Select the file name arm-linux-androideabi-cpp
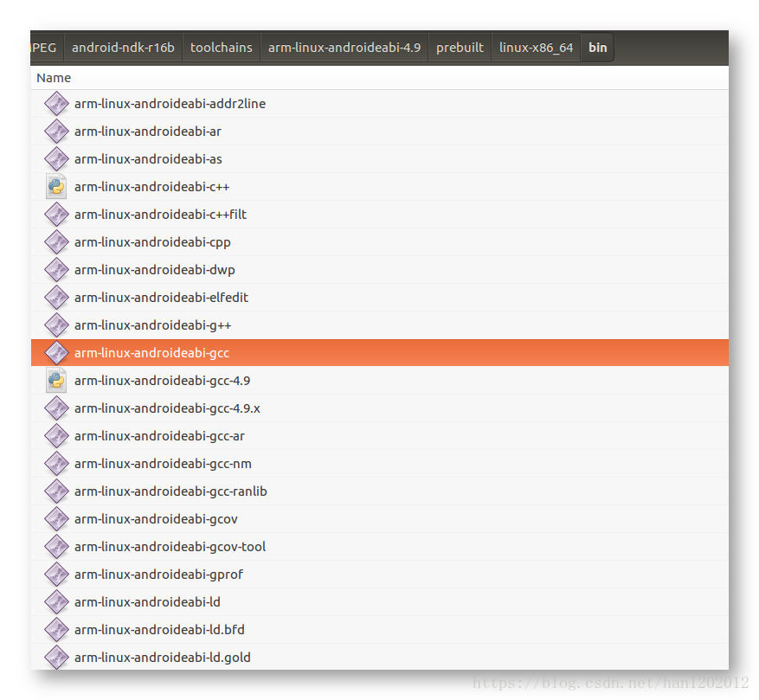 click(x=152, y=242)
